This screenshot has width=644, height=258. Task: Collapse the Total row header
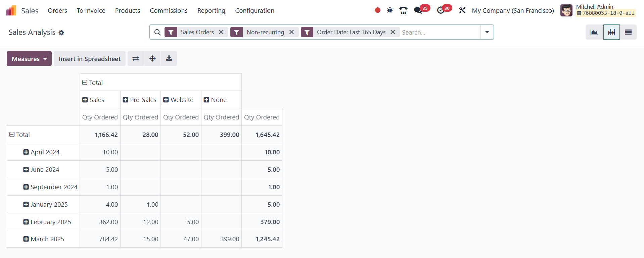pyautogui.click(x=20, y=135)
